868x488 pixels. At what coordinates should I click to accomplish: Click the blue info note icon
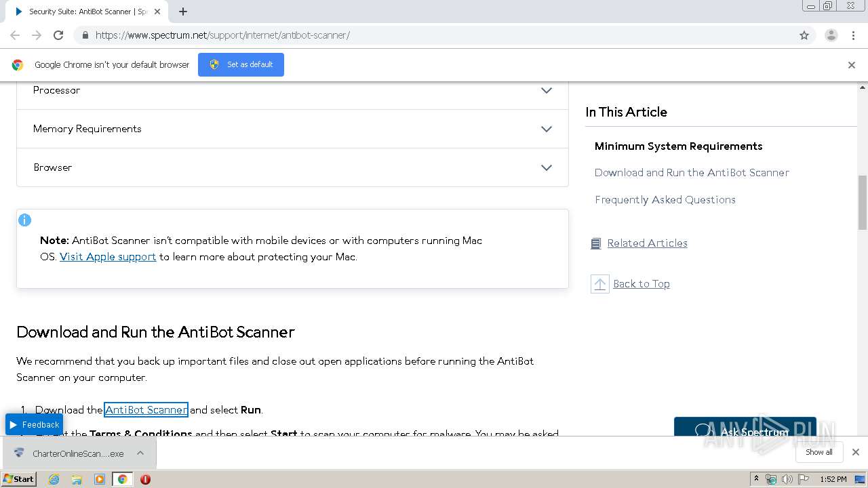click(x=24, y=220)
